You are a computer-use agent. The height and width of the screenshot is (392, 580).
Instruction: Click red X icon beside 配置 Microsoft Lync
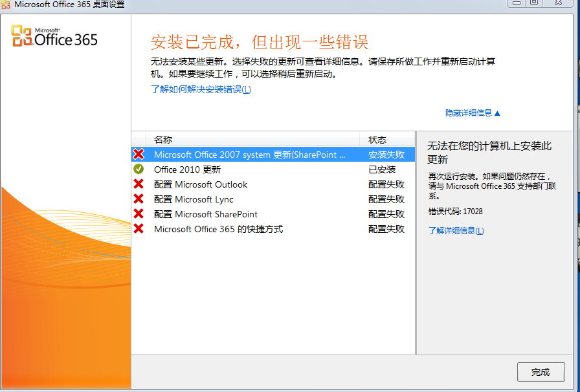coord(139,199)
